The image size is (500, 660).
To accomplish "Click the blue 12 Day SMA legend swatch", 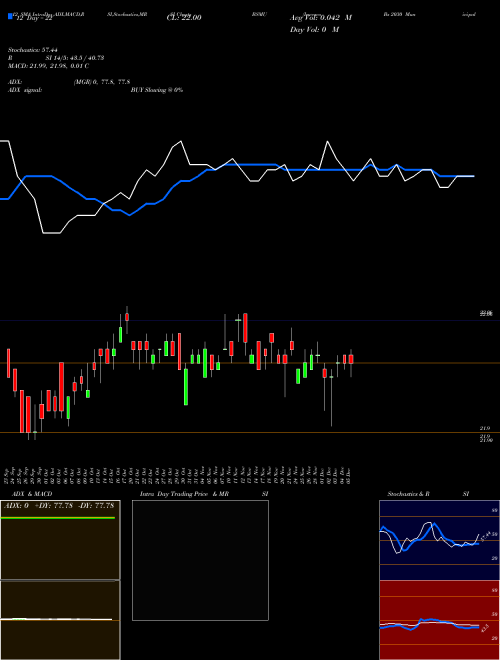I will click(x=10, y=17).
